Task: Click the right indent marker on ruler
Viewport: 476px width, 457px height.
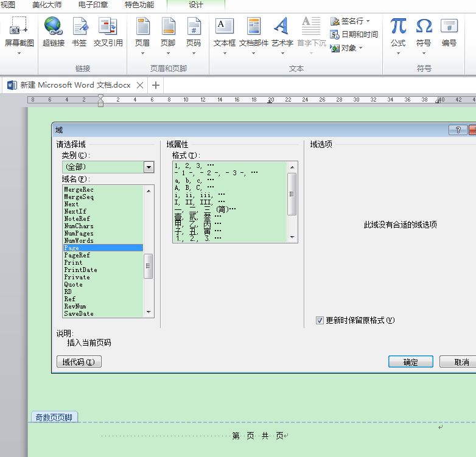Action: pos(438,100)
